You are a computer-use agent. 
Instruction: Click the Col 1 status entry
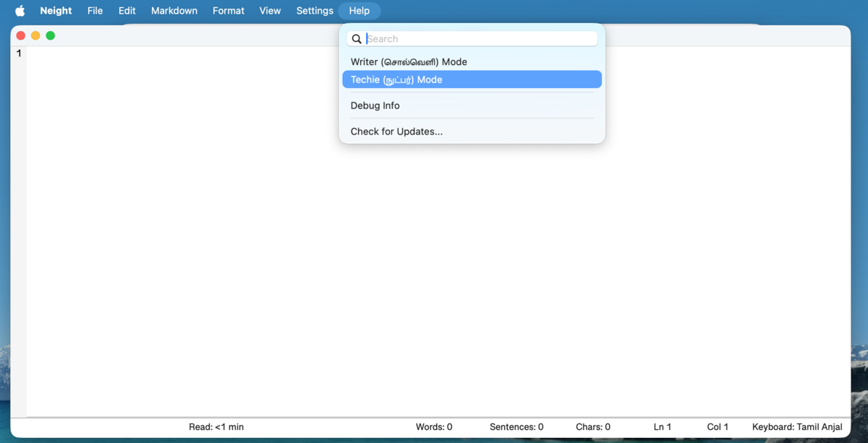[x=718, y=427]
